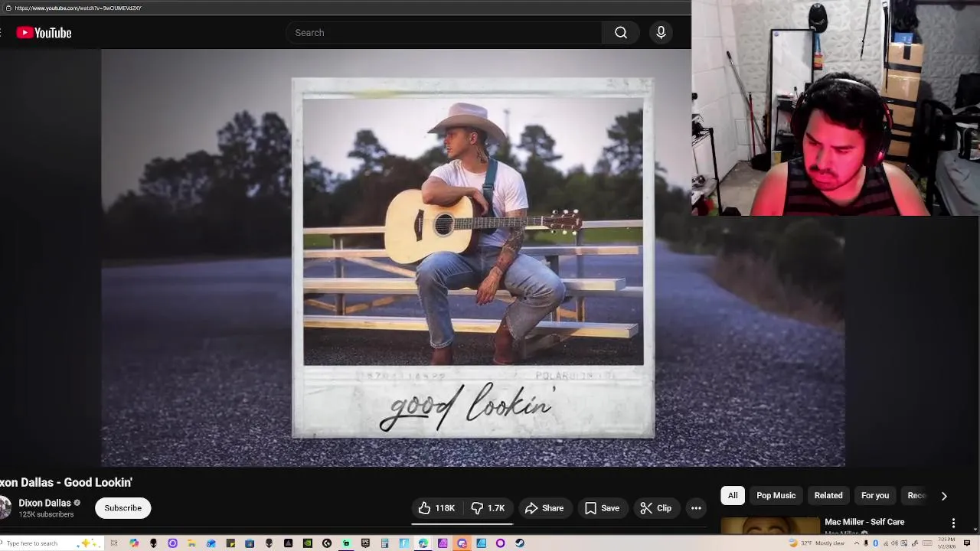Open volume control in system tray

(894, 543)
